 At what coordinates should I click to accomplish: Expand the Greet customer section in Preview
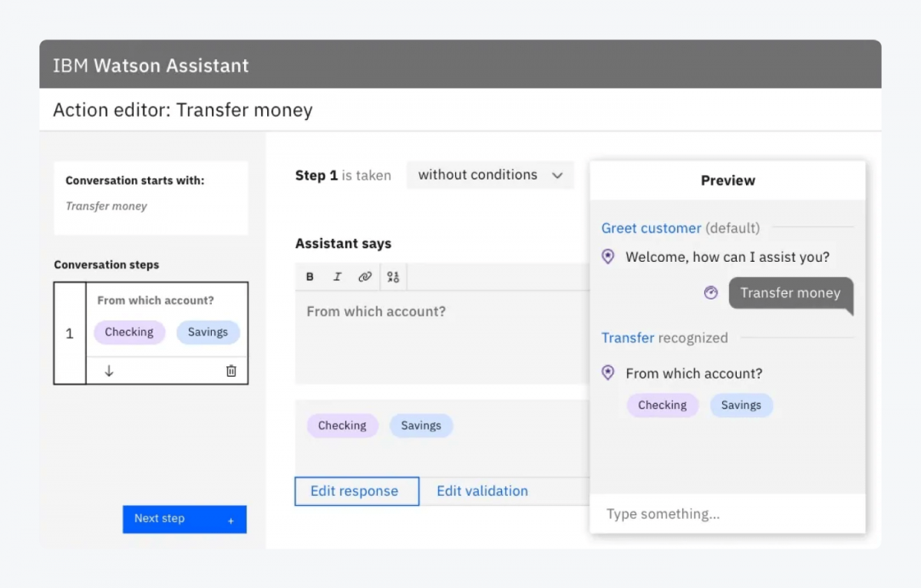[651, 228]
